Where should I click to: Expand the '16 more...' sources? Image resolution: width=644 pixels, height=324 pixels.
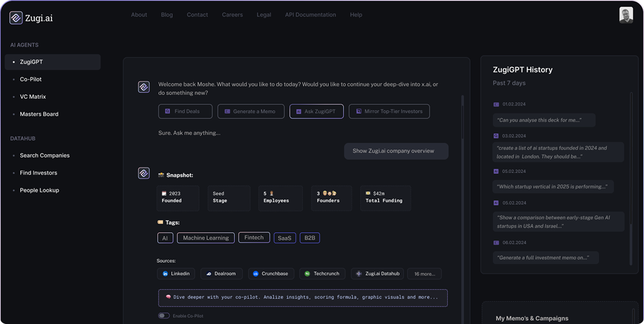click(x=425, y=273)
